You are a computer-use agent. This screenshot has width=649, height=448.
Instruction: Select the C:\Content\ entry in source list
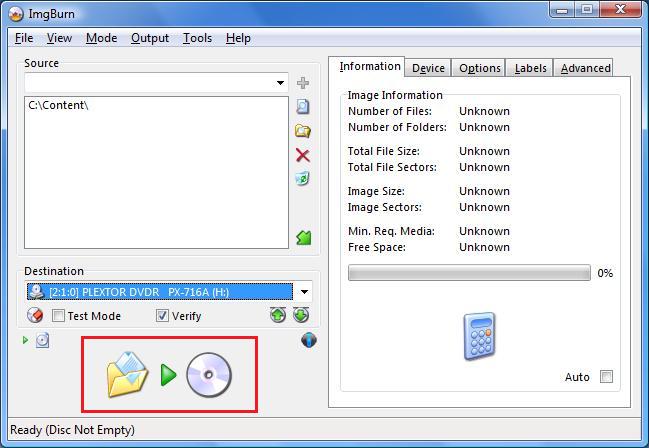(59, 105)
